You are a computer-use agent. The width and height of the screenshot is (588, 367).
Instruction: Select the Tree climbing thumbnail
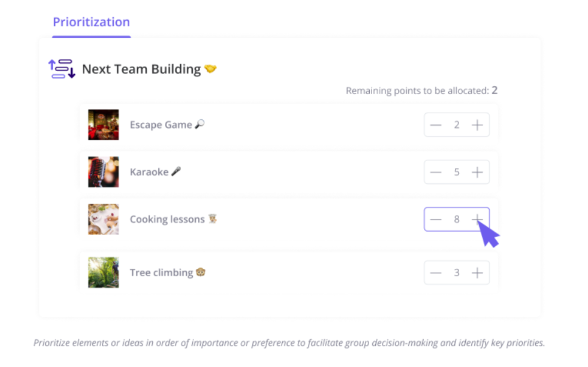[104, 272]
